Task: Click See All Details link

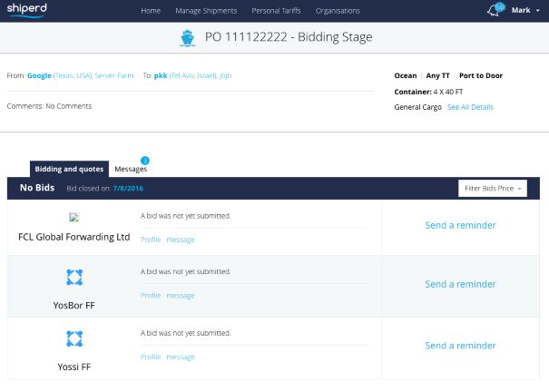Action: [470, 107]
